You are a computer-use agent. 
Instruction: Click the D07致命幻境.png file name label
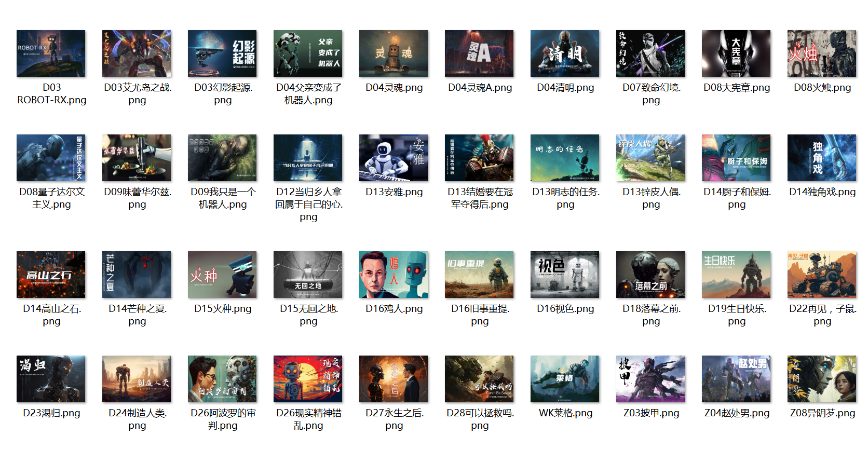[x=651, y=94]
